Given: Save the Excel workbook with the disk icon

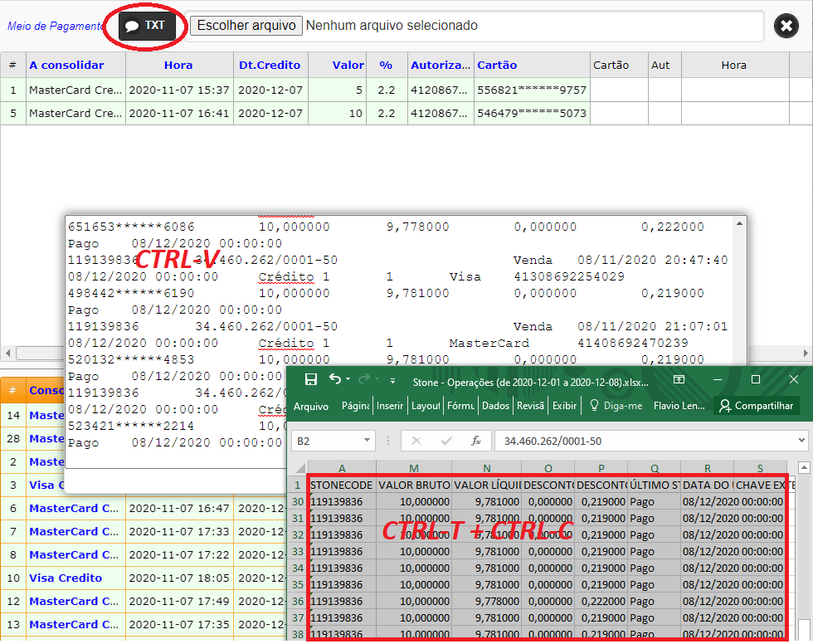Looking at the screenshot, I should click(x=311, y=379).
